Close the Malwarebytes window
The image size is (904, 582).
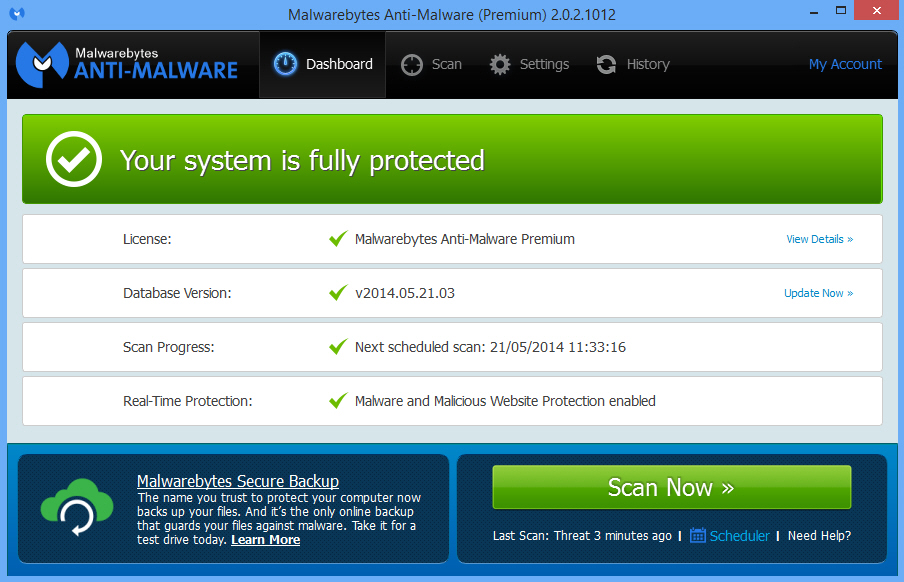876,11
